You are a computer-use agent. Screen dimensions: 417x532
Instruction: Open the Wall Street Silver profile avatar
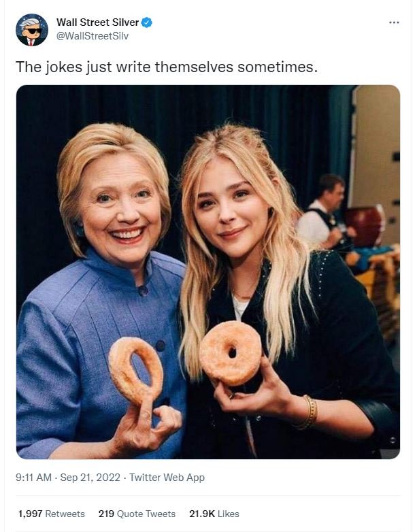click(32, 30)
